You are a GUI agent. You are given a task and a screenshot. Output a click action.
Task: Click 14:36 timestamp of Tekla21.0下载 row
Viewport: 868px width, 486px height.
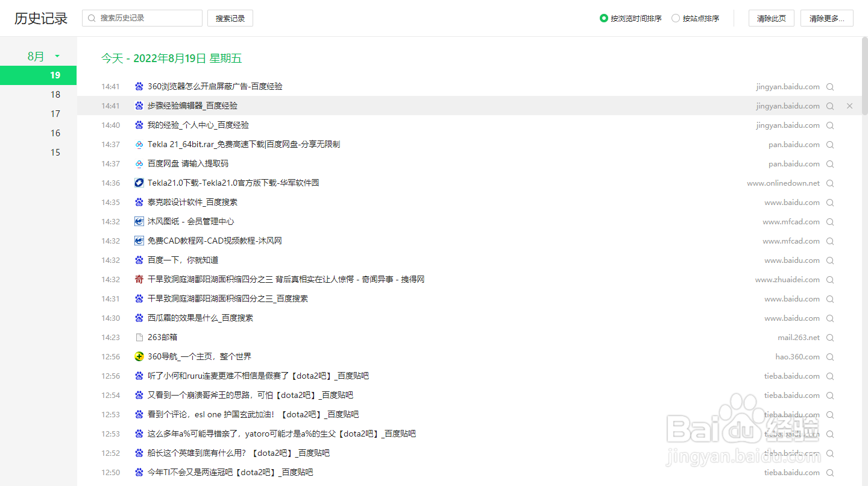pyautogui.click(x=111, y=183)
